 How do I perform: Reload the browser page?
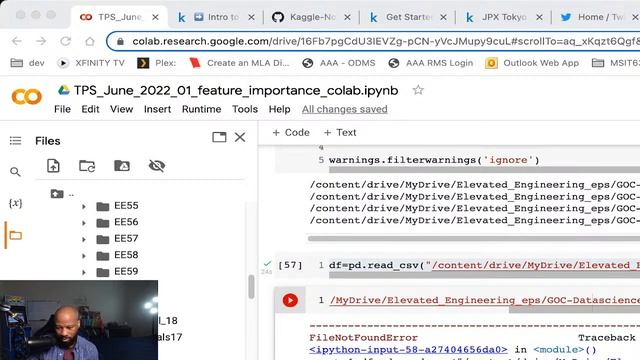[x=65, y=41]
